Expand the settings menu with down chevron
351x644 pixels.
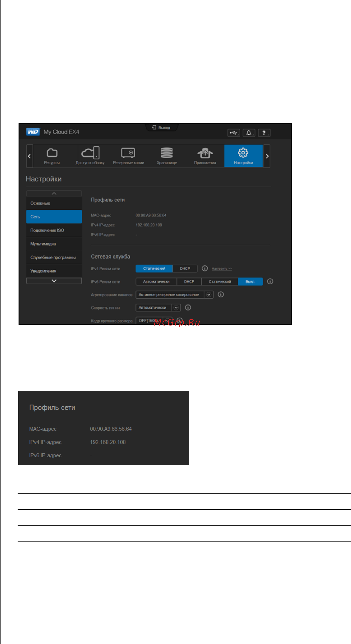click(54, 281)
